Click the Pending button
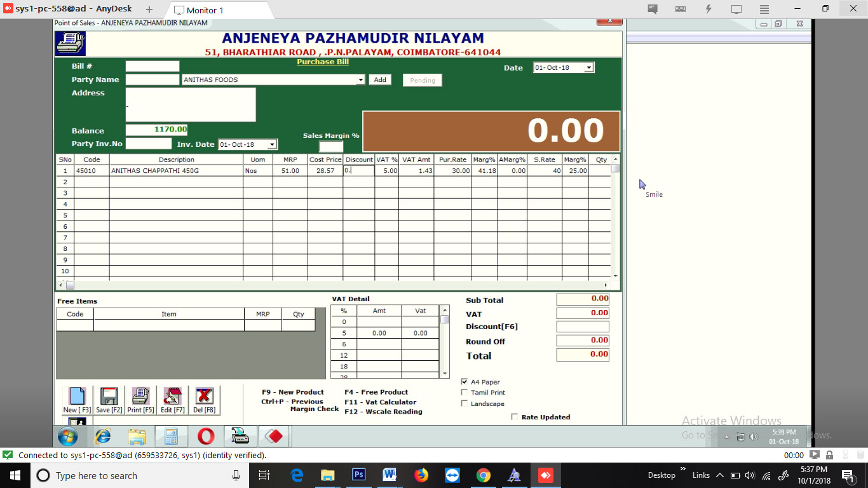868x488 pixels. coord(422,80)
